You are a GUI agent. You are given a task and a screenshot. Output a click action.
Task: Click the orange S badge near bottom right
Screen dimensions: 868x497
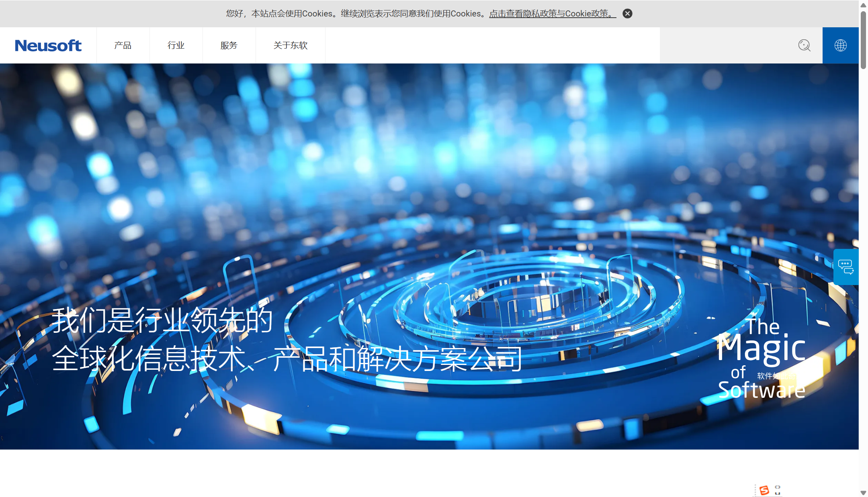[764, 489]
